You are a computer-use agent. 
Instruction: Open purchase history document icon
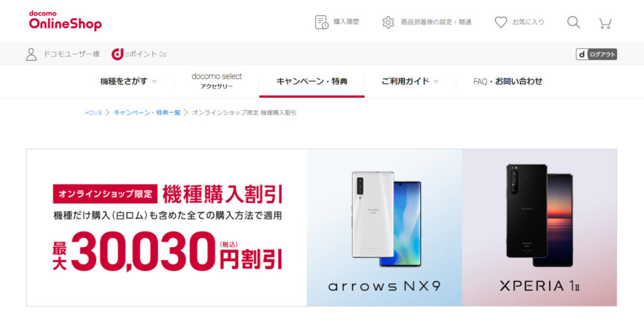[x=321, y=22]
